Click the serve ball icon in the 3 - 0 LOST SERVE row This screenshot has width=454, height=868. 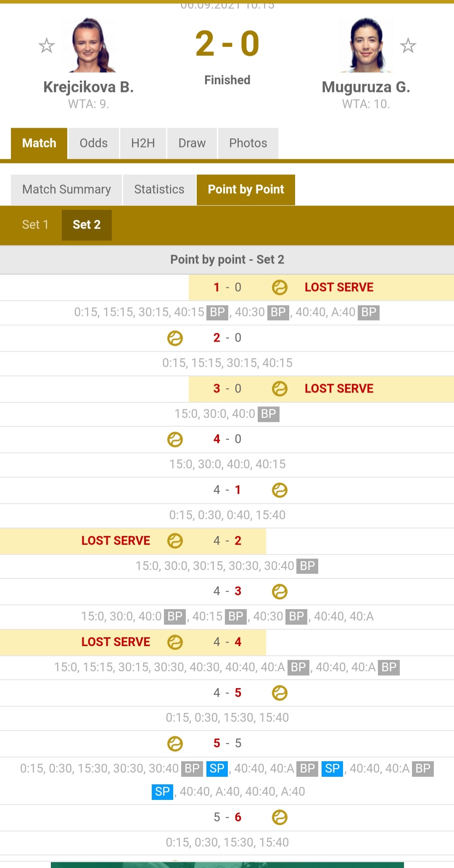point(280,389)
